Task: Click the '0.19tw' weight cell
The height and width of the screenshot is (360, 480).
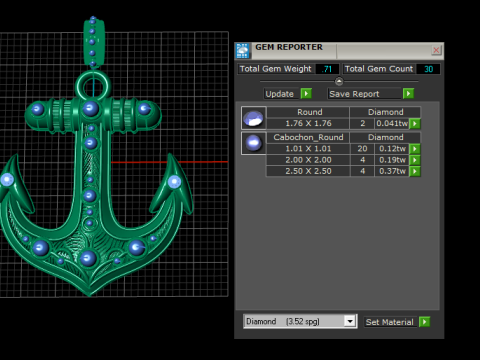Action: tap(392, 160)
